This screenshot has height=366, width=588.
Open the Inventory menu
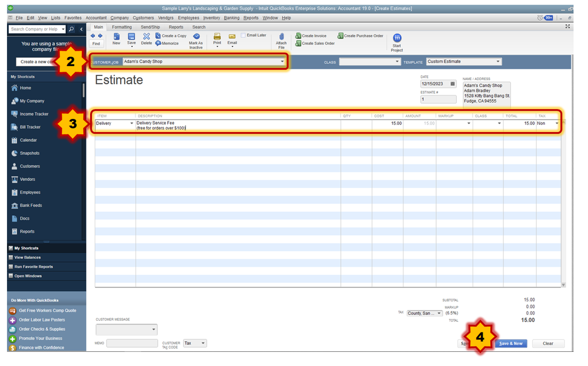tap(211, 18)
